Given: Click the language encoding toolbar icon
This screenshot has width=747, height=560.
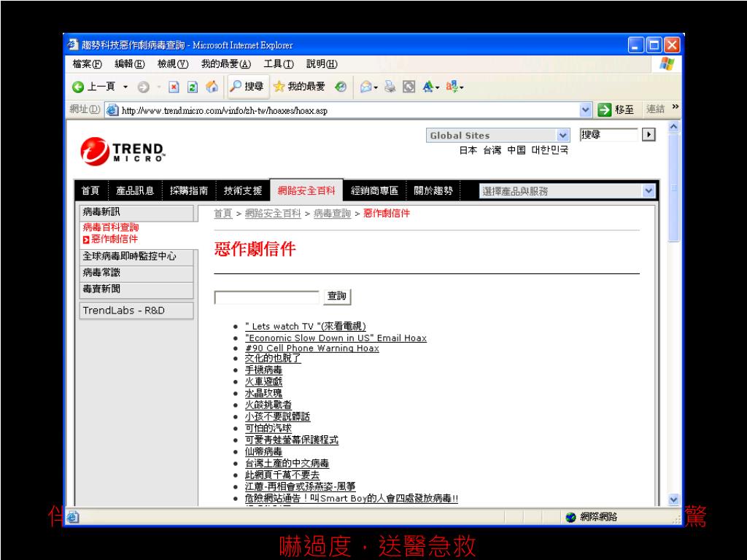Looking at the screenshot, I should coord(452,87).
